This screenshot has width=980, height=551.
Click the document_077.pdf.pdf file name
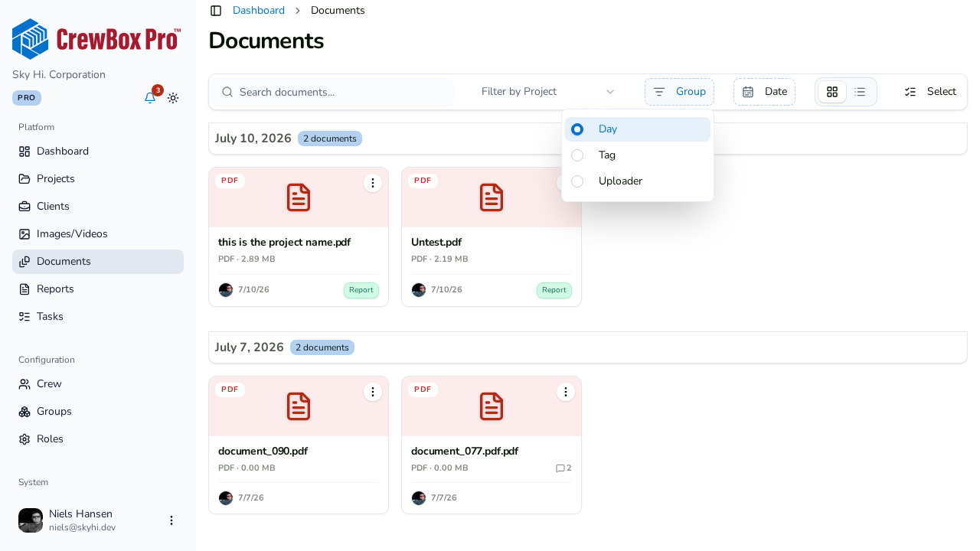(x=465, y=452)
